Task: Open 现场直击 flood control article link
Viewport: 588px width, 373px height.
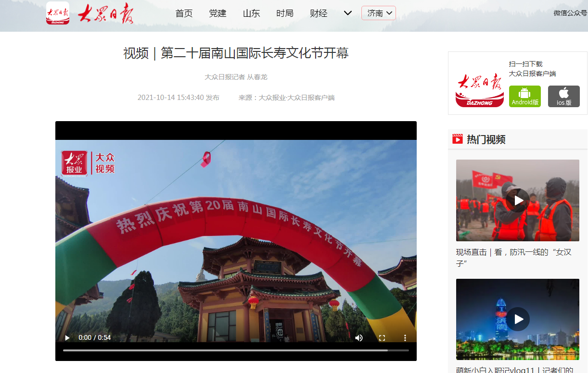Action: point(513,258)
